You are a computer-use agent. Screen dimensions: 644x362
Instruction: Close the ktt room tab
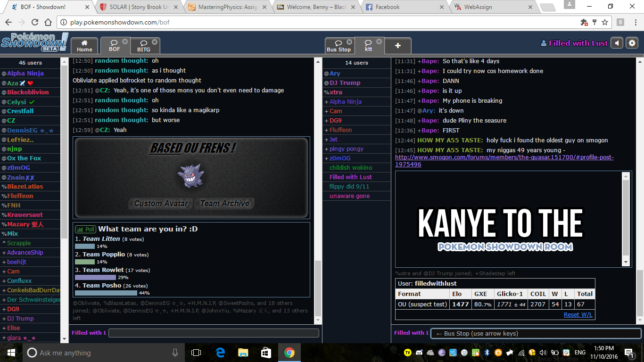click(379, 41)
